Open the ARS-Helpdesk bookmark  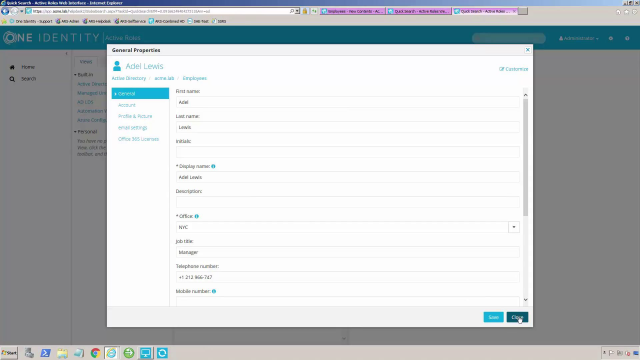[97, 21]
